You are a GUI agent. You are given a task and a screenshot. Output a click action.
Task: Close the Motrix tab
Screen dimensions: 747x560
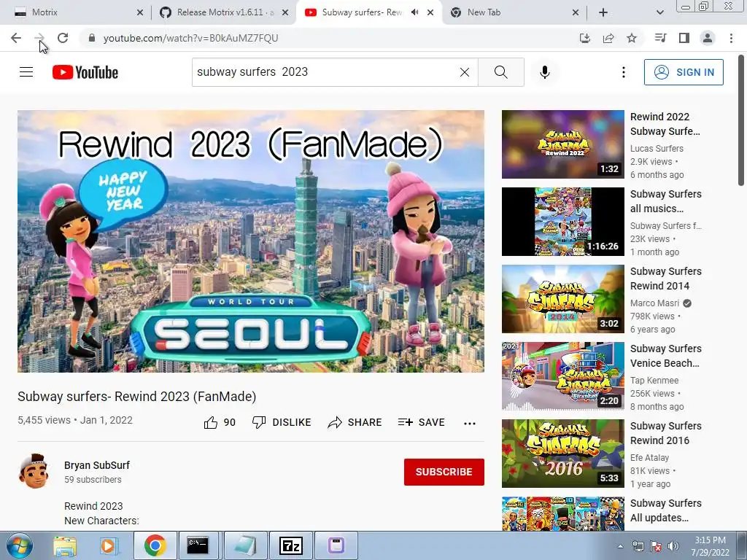pos(139,12)
